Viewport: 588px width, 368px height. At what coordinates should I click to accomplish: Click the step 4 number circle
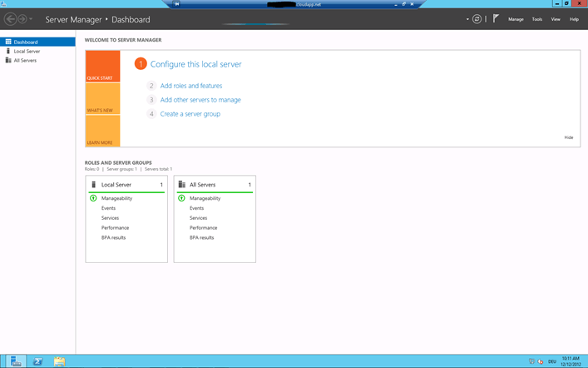tap(151, 114)
